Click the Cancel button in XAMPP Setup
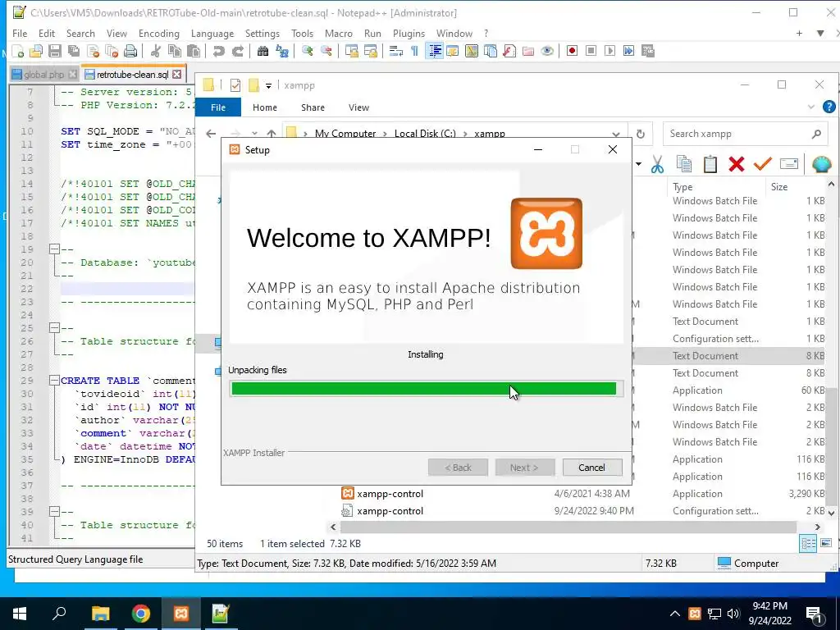The height and width of the screenshot is (630, 840). (592, 468)
